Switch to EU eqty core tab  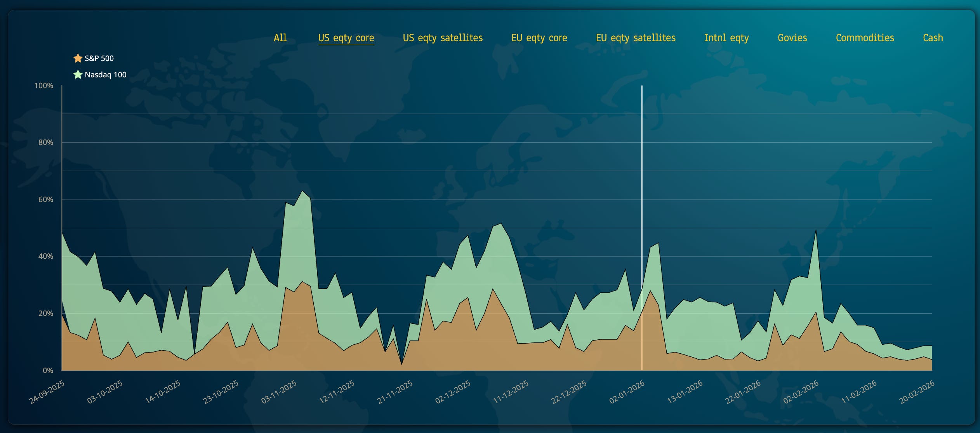point(539,38)
